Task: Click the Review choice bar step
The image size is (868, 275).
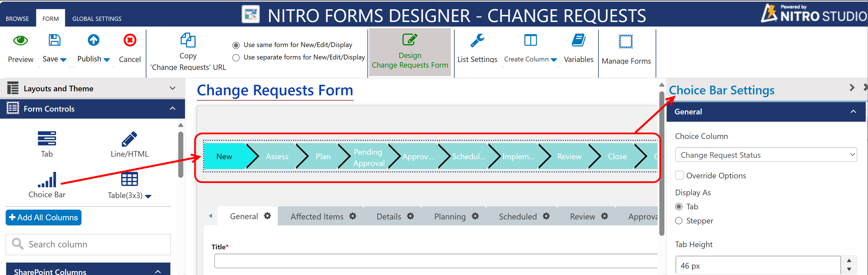Action: [x=569, y=156]
